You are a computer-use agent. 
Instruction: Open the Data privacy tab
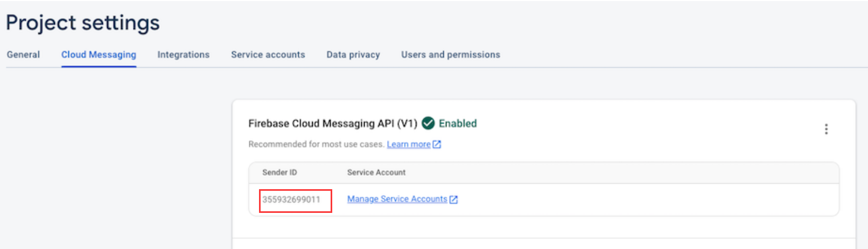tap(353, 54)
